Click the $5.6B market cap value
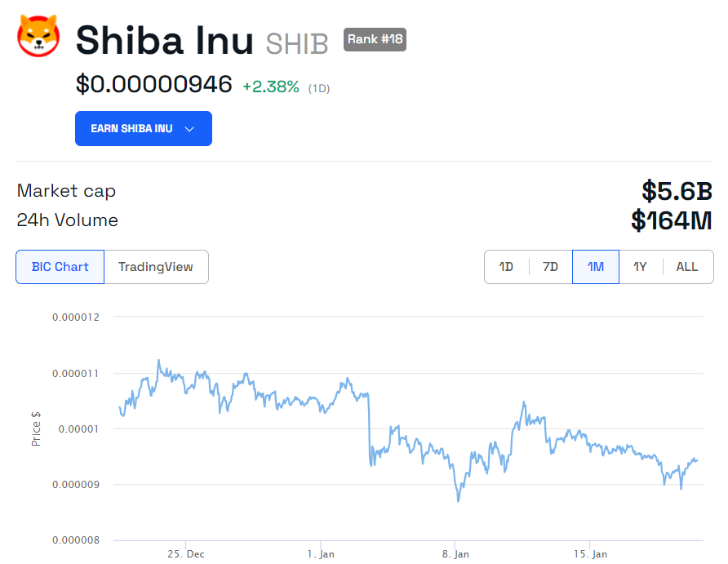 point(677,191)
